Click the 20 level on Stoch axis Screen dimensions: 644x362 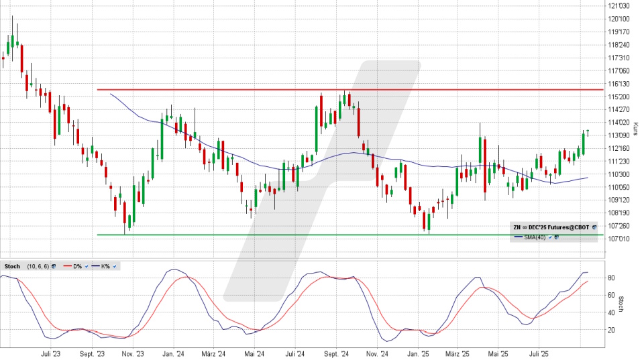coord(611,330)
